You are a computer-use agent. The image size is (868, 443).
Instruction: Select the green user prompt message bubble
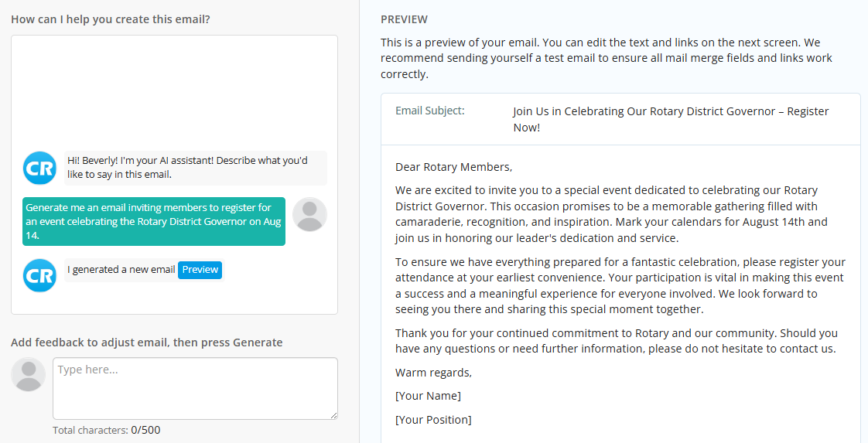(x=154, y=221)
